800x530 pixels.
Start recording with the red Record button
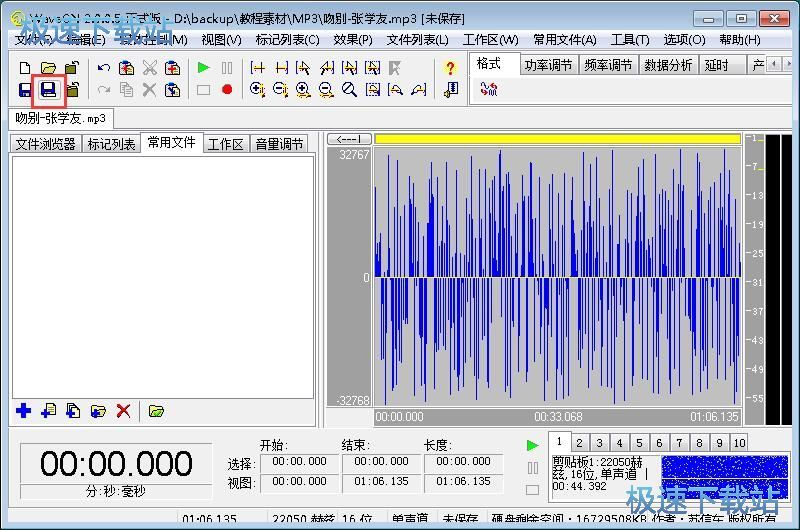pos(227,90)
